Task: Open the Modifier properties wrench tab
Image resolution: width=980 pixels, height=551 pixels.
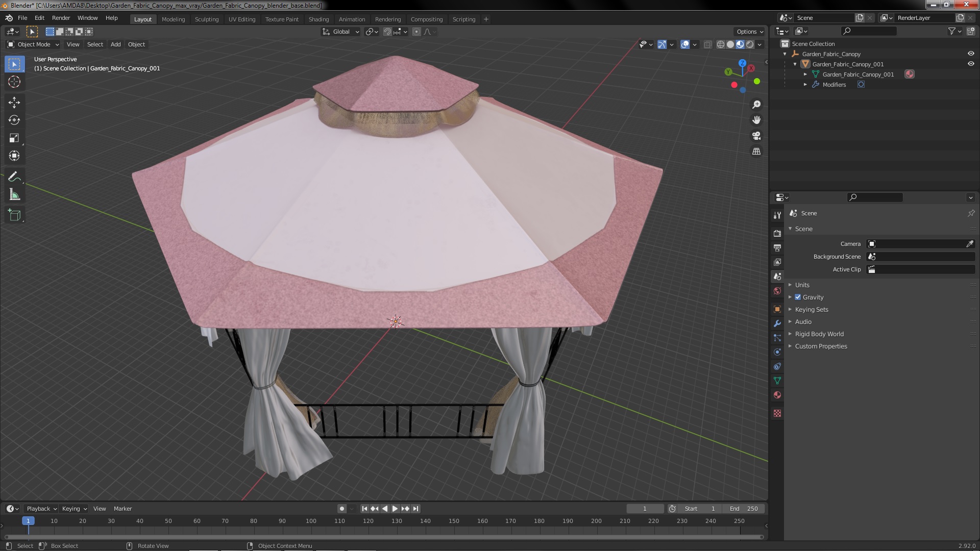Action: 777,323
